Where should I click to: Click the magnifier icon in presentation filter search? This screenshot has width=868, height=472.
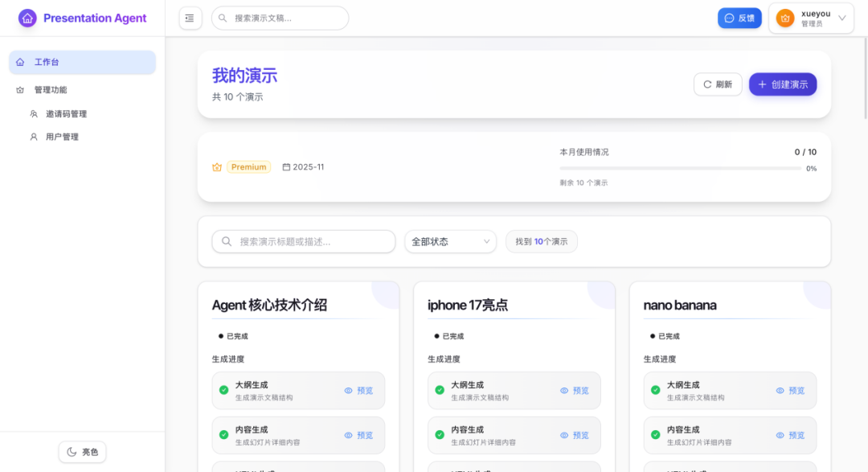click(227, 241)
